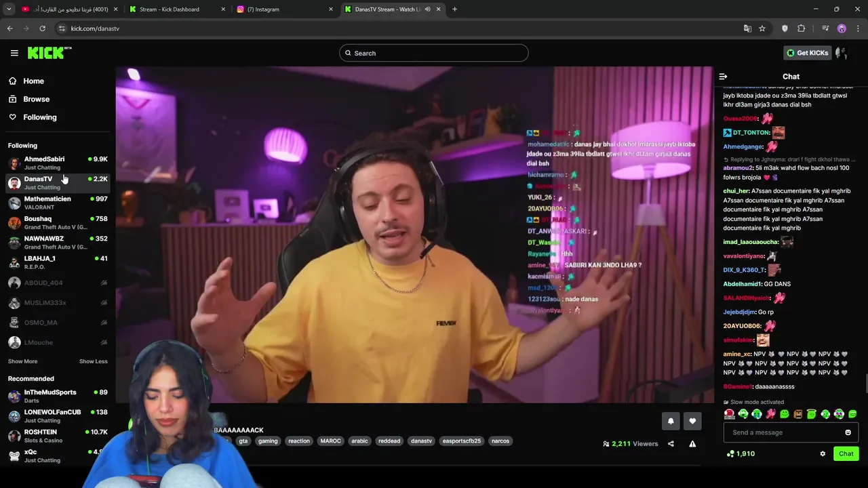Open recommended channel xQc
The width and height of the screenshot is (868, 488).
[x=58, y=455]
